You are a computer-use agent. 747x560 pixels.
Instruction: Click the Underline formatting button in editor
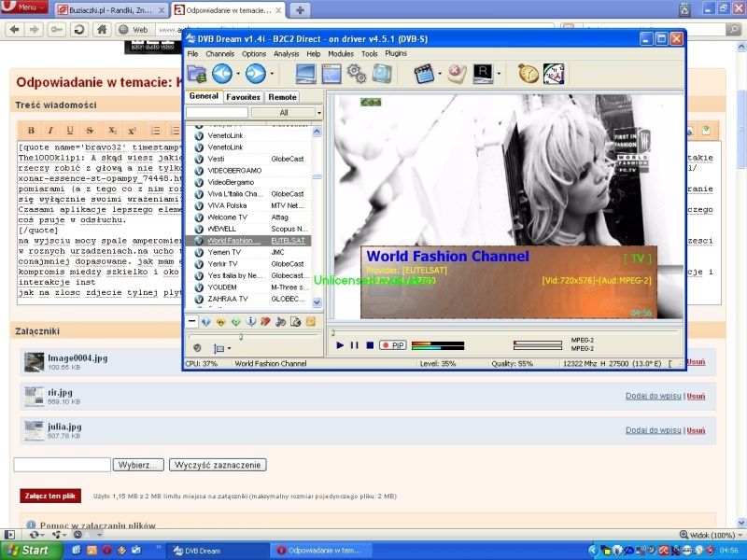pos(70,131)
